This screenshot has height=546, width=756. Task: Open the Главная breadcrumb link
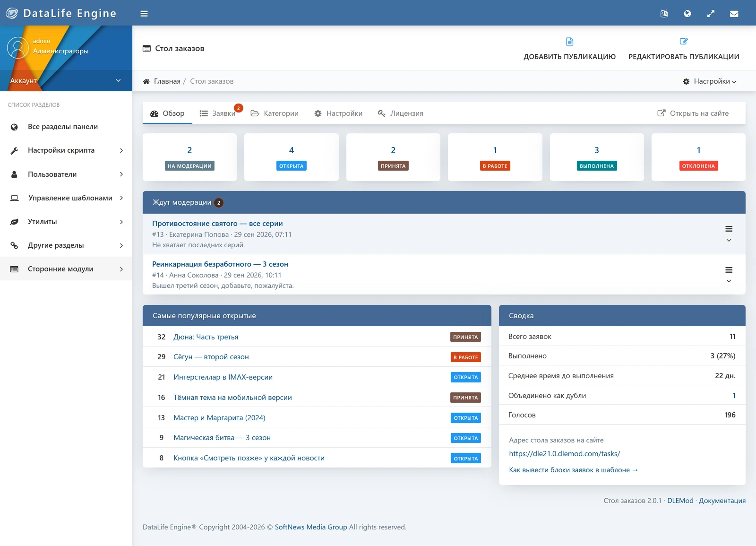167,81
